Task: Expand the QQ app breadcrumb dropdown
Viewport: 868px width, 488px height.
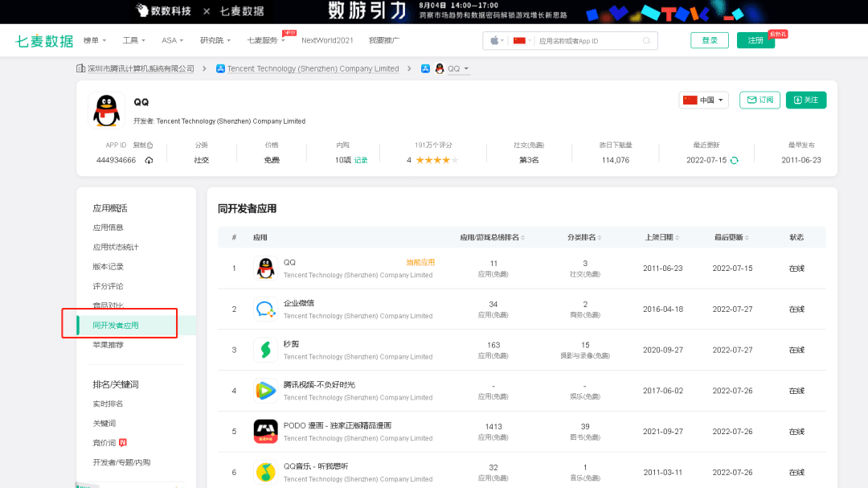Action: pos(458,68)
